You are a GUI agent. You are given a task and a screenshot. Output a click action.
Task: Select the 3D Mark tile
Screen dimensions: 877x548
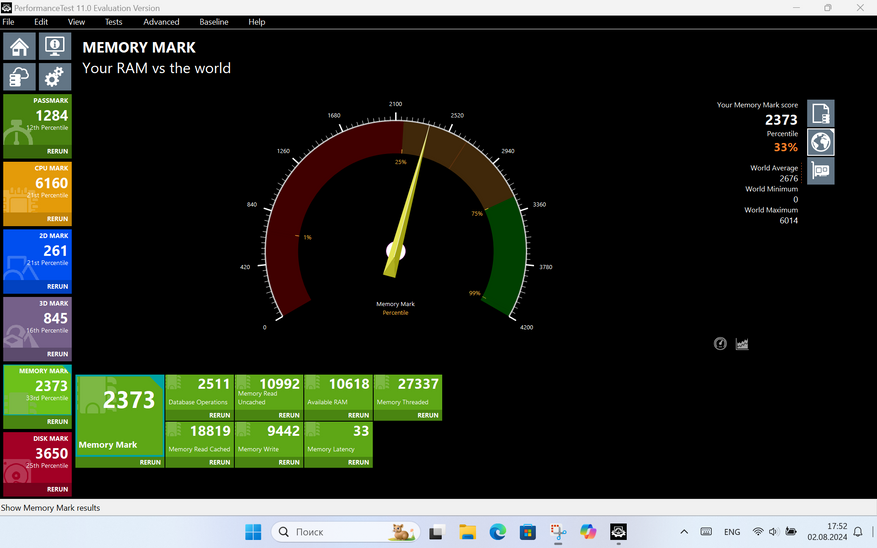36,329
